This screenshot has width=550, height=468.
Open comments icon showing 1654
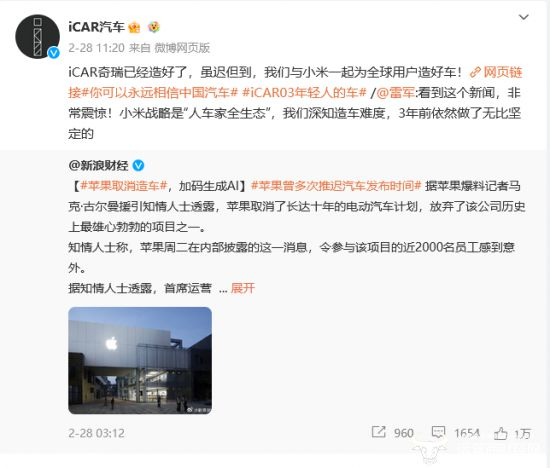pyautogui.click(x=438, y=432)
